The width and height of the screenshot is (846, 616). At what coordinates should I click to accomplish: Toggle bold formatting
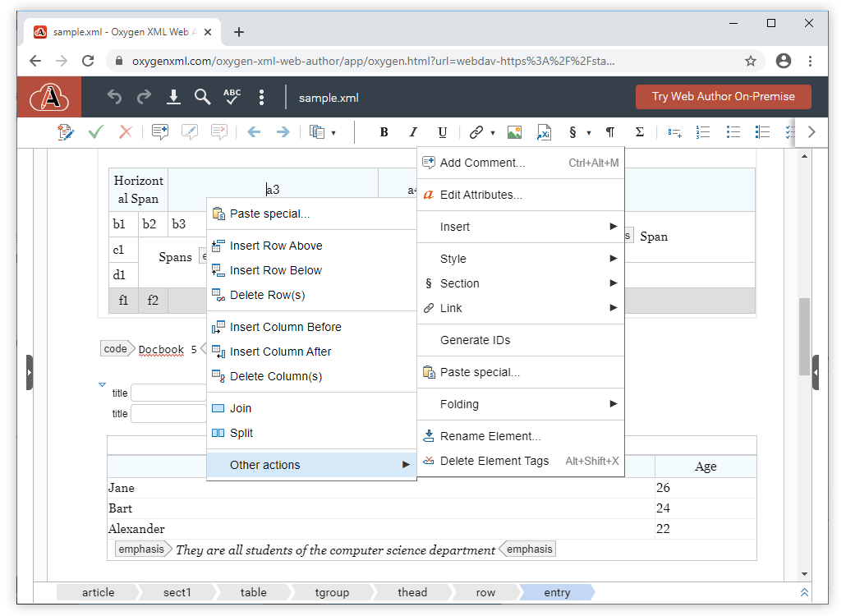tap(384, 132)
